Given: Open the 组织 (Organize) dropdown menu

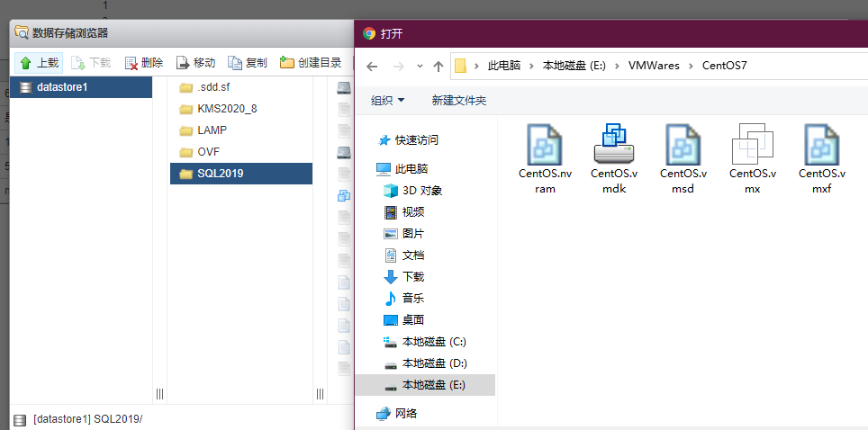Looking at the screenshot, I should (387, 100).
